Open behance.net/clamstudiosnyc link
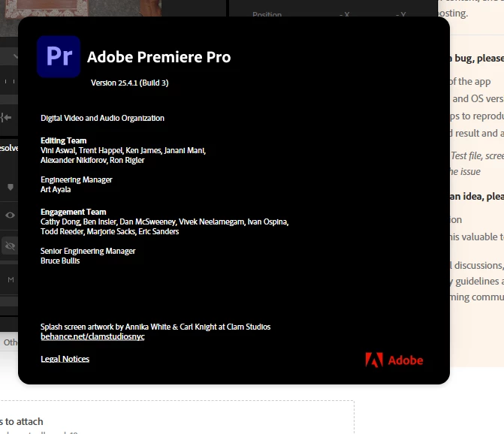 (92, 336)
